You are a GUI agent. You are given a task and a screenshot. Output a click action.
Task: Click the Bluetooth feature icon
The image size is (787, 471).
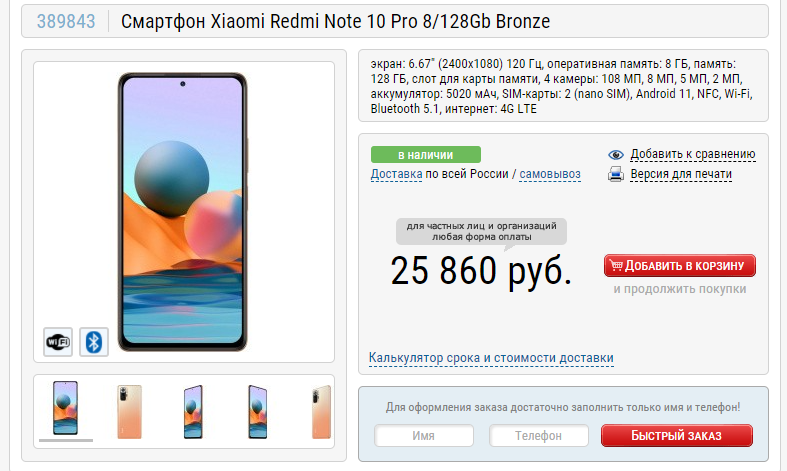(94, 342)
